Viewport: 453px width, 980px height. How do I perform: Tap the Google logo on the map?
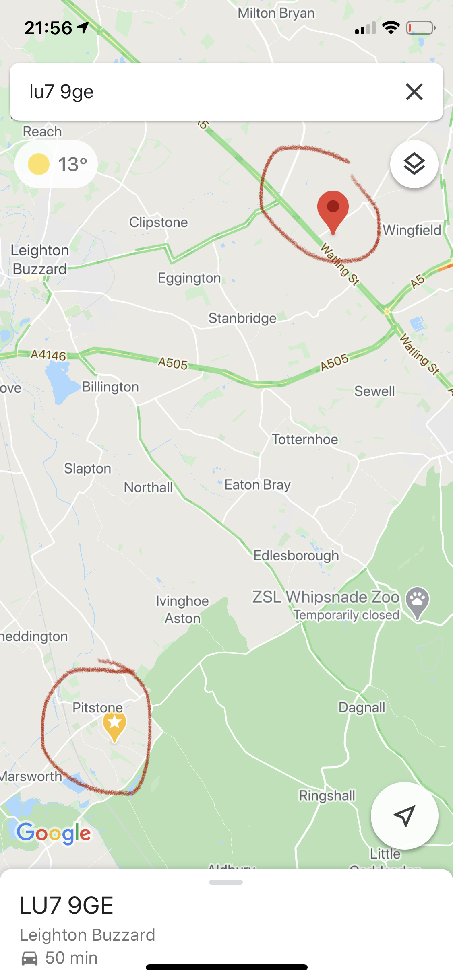tap(54, 833)
